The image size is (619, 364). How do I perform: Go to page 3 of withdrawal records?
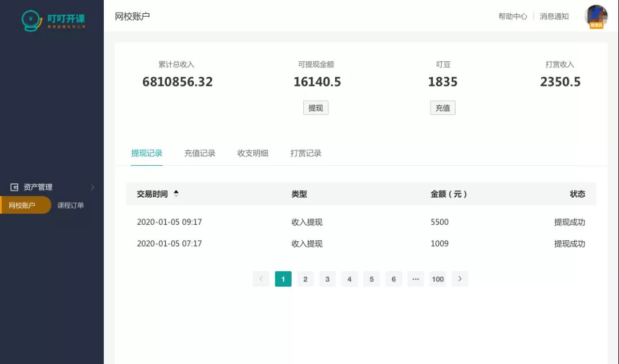pos(327,279)
